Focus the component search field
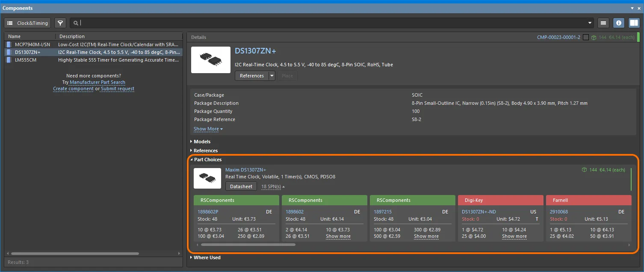644x272 pixels. tap(331, 23)
